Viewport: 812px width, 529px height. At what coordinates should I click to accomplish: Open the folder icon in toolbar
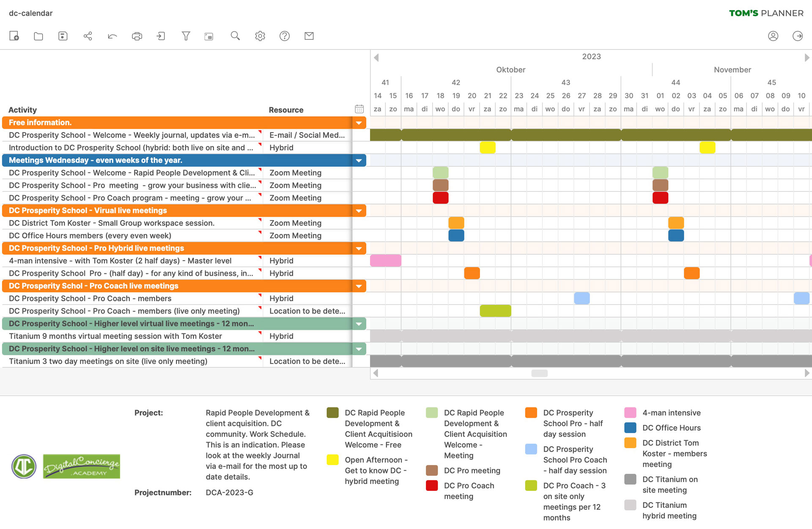coord(38,36)
